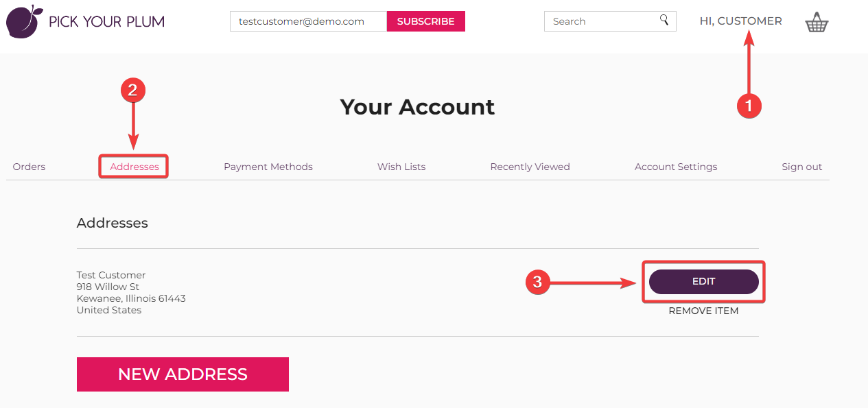Open the Hi, Customer account link
Screen dimensions: 868x408
pyautogui.click(x=741, y=21)
